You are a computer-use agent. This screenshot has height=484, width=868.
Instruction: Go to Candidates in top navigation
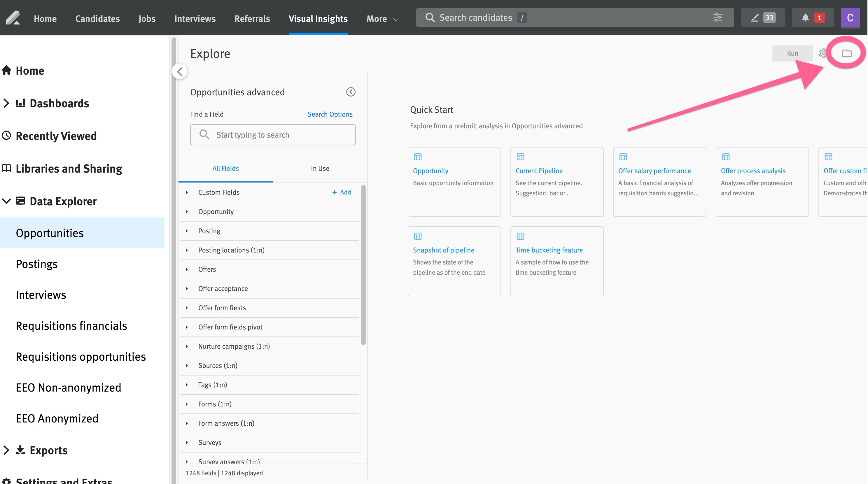click(x=97, y=19)
